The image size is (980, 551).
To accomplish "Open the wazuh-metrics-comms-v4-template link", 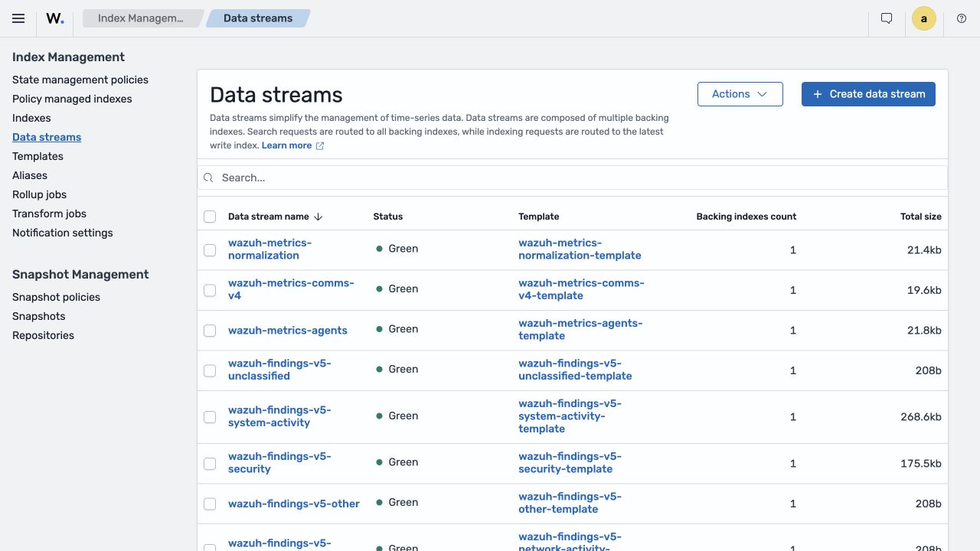I will [581, 289].
